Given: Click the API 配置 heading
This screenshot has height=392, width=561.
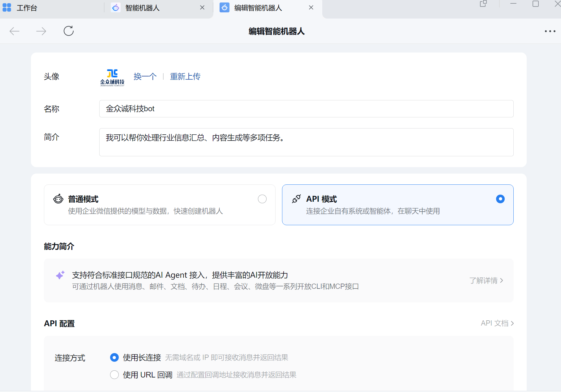Looking at the screenshot, I should [x=59, y=323].
